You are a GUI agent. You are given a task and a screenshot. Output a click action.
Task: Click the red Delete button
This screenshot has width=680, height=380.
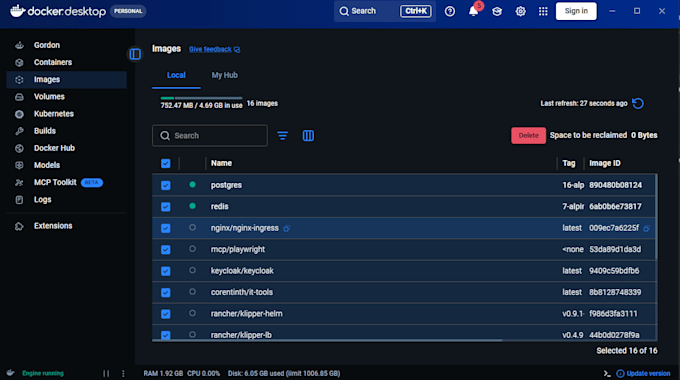pos(528,135)
